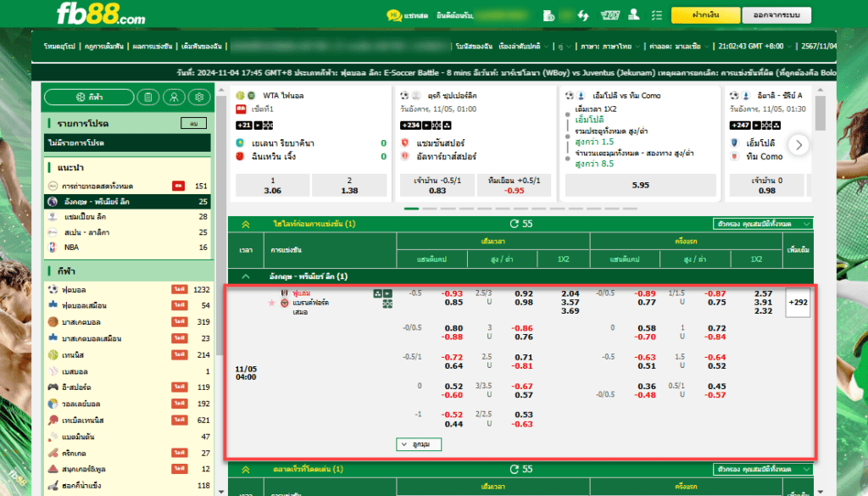Click full-time 1X2 home odds 2.04

pos(570,294)
